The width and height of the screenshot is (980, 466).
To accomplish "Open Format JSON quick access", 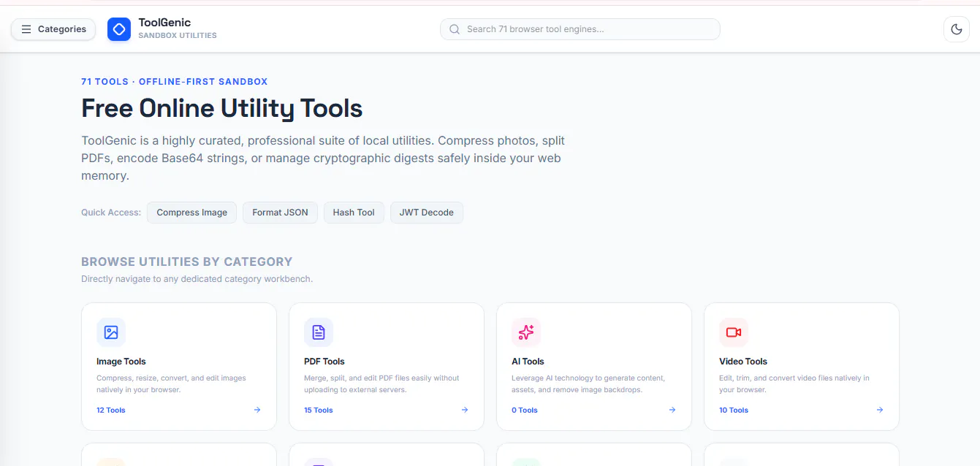I will tap(280, 213).
